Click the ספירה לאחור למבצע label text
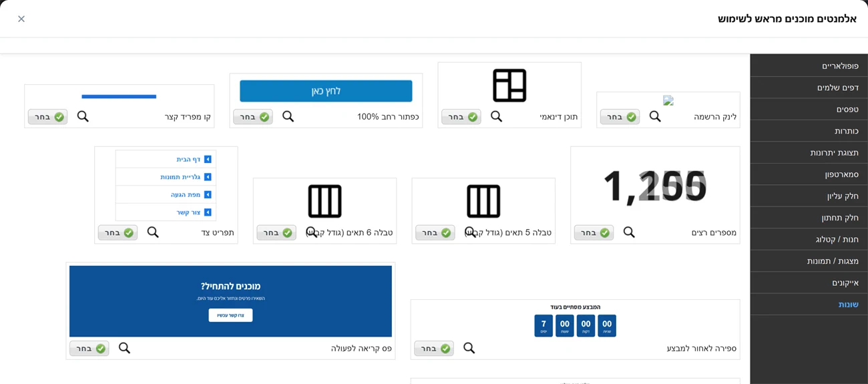Image resolution: width=868 pixels, height=384 pixels. tap(702, 349)
